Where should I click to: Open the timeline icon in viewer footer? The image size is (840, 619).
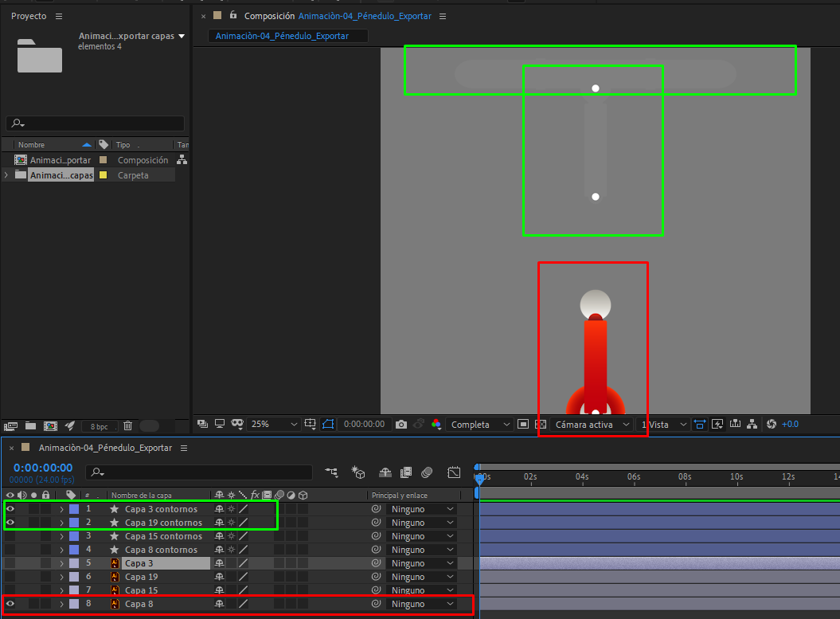735,424
